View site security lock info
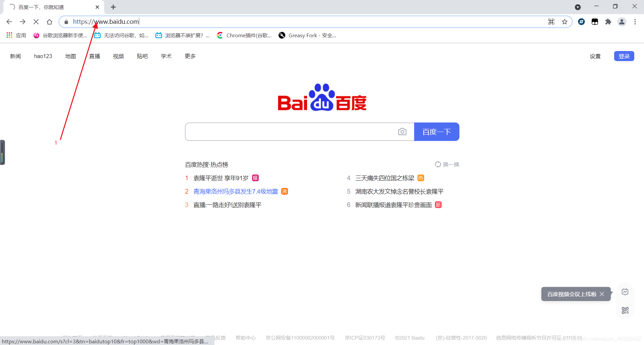This screenshot has height=345, width=644. [x=66, y=22]
